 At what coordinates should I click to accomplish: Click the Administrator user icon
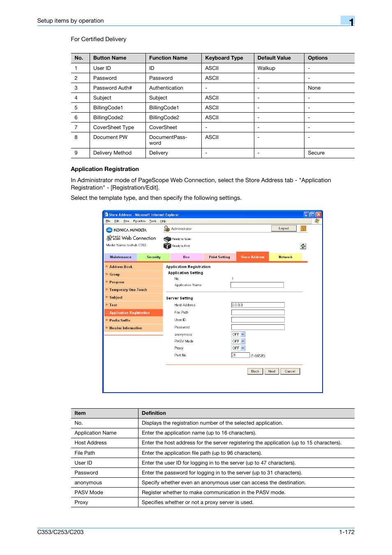[x=167, y=229]
